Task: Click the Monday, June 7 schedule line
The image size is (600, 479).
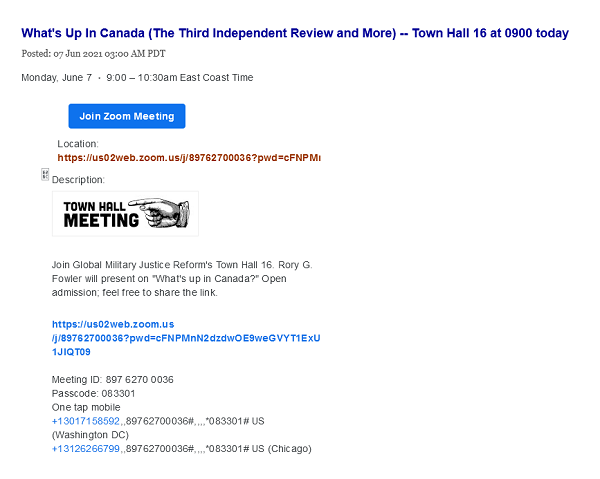Action: tap(137, 77)
